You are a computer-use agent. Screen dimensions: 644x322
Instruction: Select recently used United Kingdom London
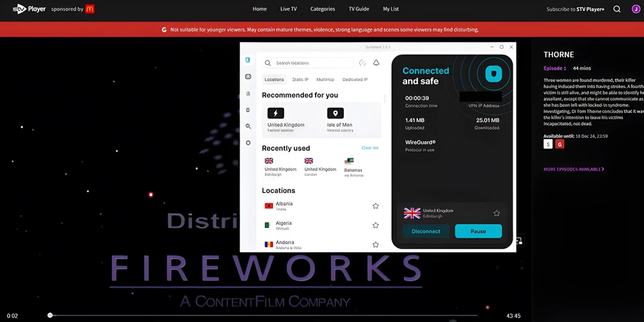coord(320,167)
